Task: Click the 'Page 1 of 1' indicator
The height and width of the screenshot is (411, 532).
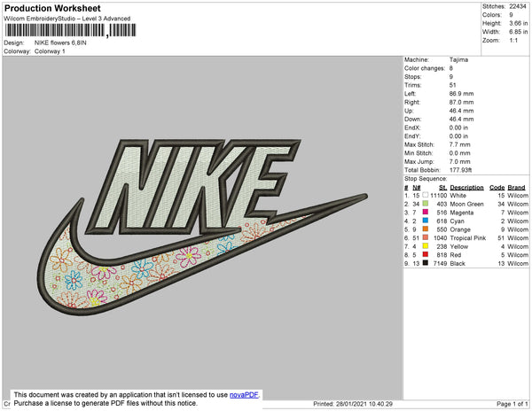Action: click(x=512, y=404)
